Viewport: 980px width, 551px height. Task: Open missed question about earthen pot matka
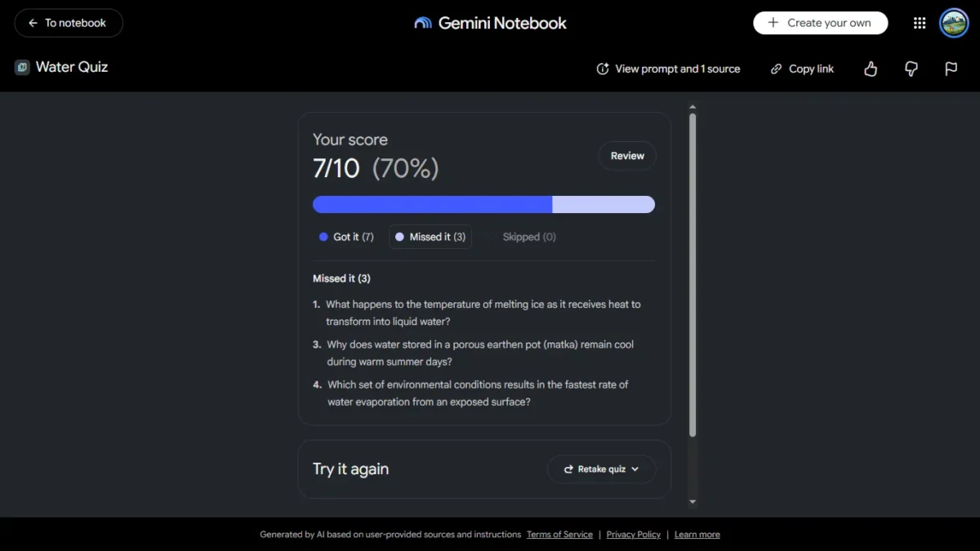pos(479,353)
